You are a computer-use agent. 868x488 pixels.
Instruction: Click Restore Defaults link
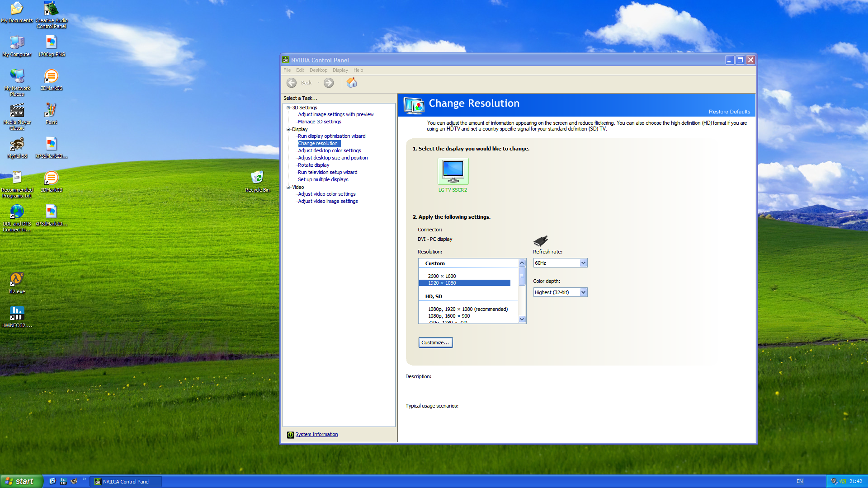tap(729, 112)
